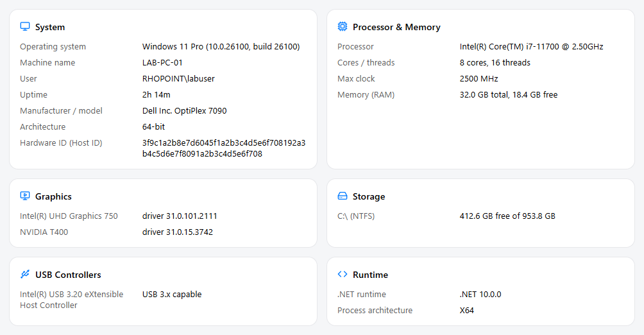Click the USB 3.x capable text
Image resolution: width=644 pixels, height=335 pixels.
[172, 295]
